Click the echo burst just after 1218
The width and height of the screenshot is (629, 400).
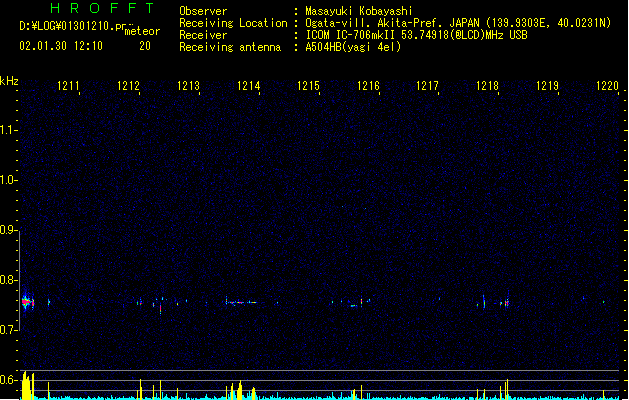click(x=506, y=302)
